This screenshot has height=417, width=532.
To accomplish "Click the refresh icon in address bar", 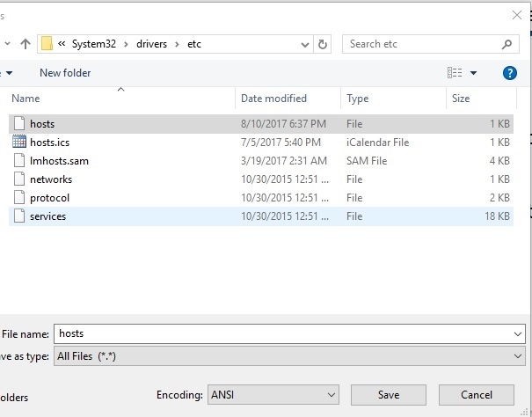I will pos(324,44).
